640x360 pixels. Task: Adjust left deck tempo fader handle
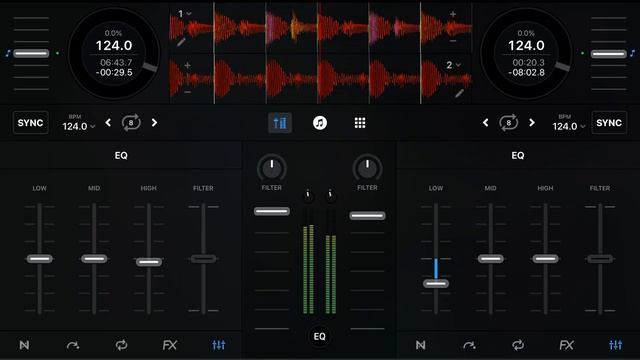[x=31, y=53]
